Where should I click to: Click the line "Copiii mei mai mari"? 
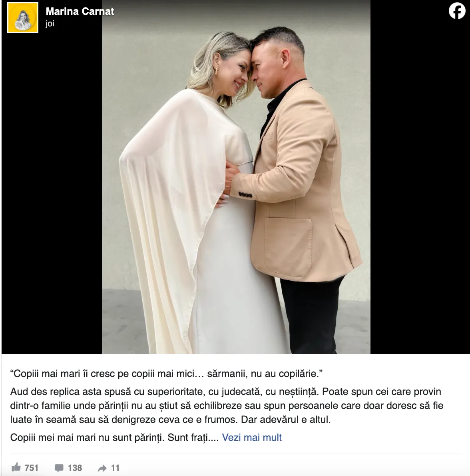[115, 437]
